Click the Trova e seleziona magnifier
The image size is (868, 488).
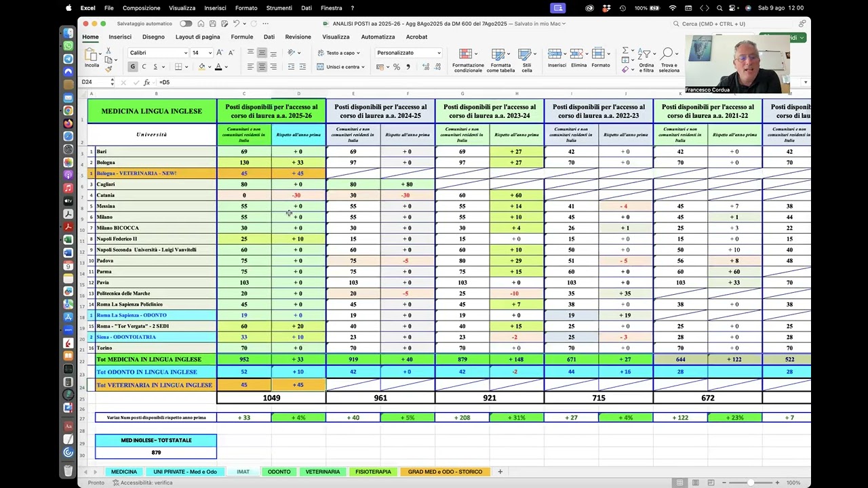[x=668, y=55]
